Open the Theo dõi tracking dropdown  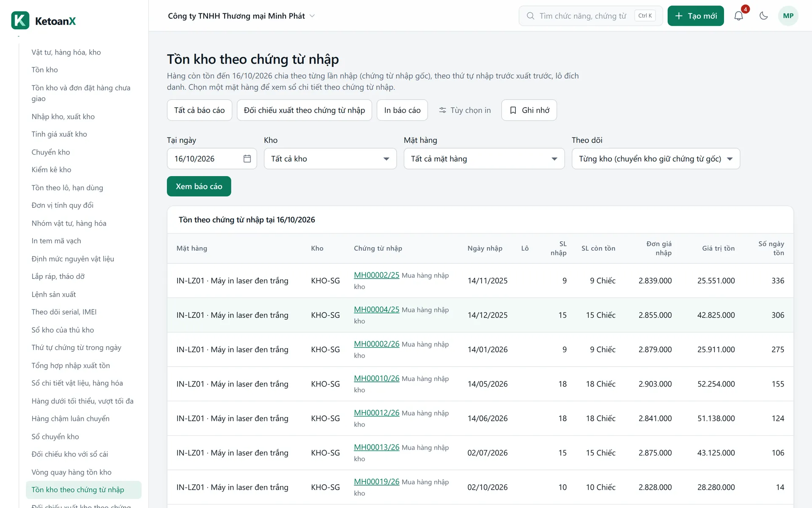(x=656, y=159)
